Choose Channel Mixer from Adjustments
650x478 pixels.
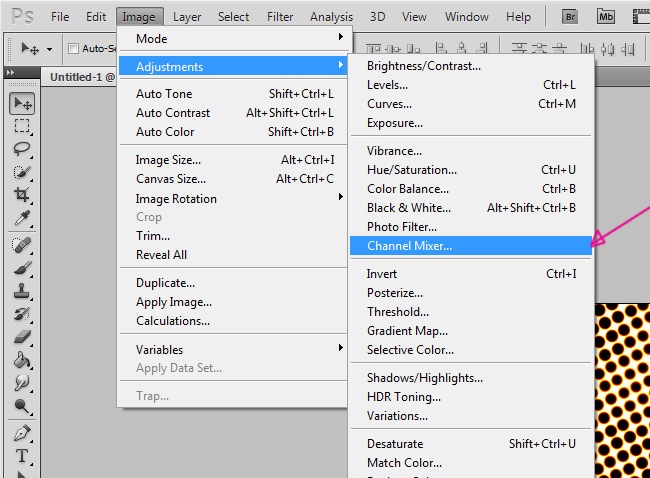point(409,245)
